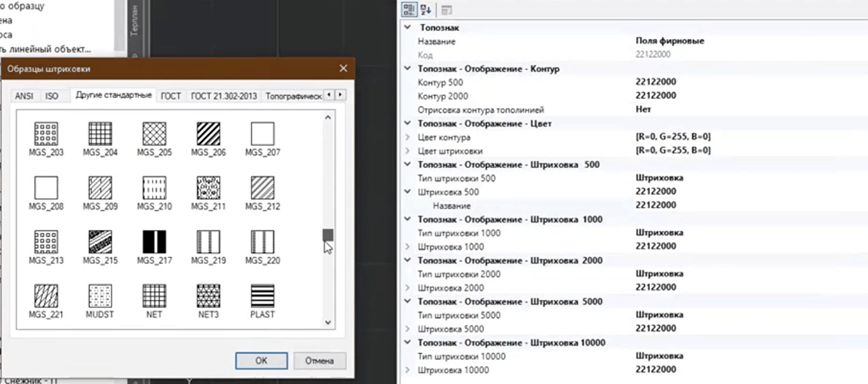Image resolution: width=868 pixels, height=384 pixels.
Task: Expand the Цвет контура property
Action: 408,137
